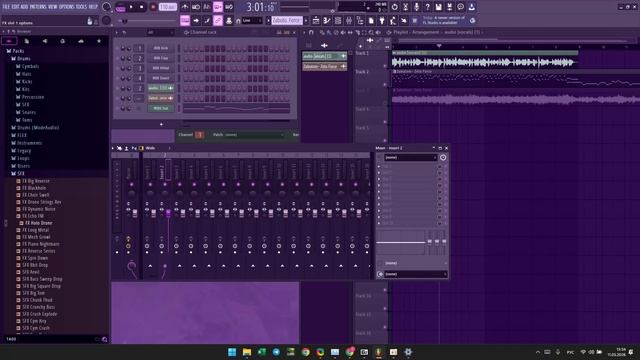The image size is (640, 360).
Task: Open the snap dropdown showing Line
Action: [252, 20]
